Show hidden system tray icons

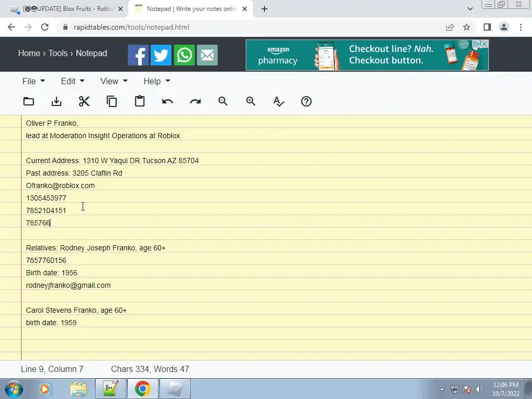[x=442, y=389]
